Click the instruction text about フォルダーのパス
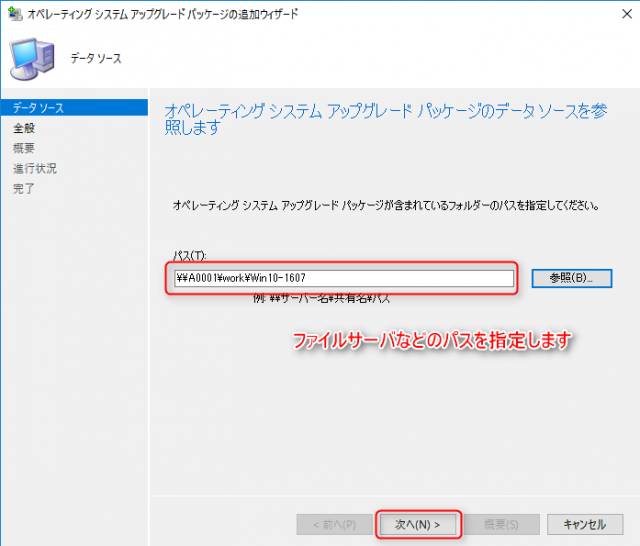The width and height of the screenshot is (640, 546). click(x=383, y=206)
